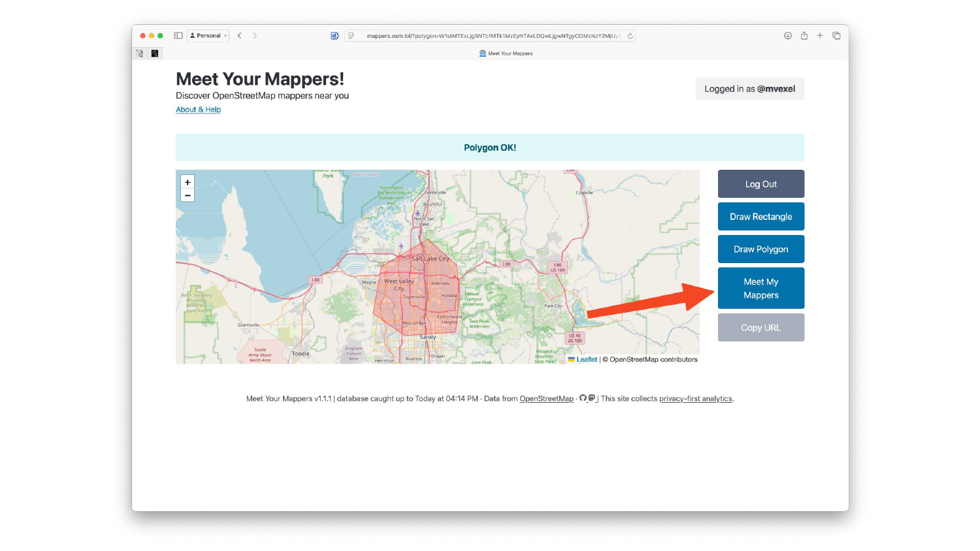The width and height of the screenshot is (980, 551).
Task: Click the Sandy label on the map
Action: [428, 337]
